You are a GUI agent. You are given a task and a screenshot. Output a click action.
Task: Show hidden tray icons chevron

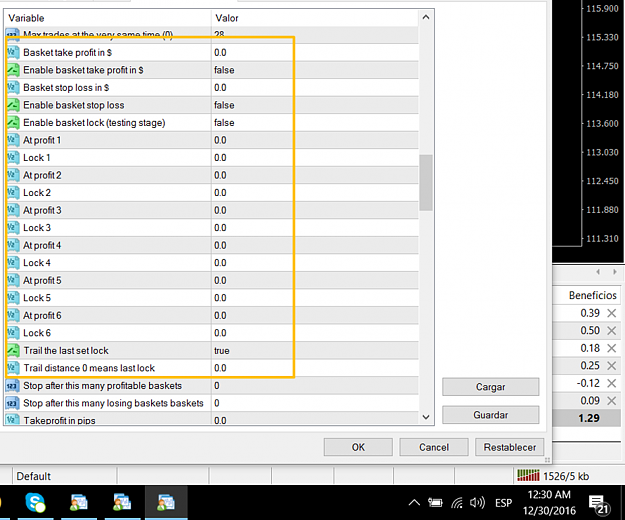coord(414,503)
